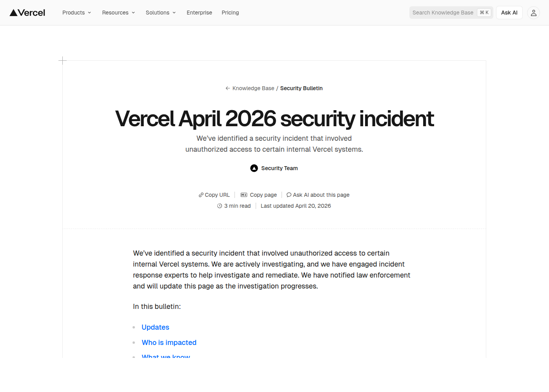Click the Vercel logo in the navigation bar
Image resolution: width=549 pixels, height=392 pixels.
coord(27,12)
